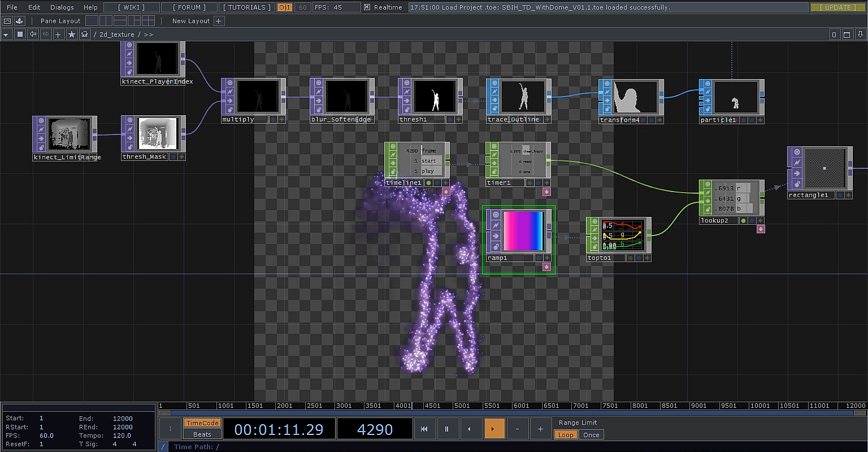Click the viewer active icon on ramp1 node
The width and height of the screenshot is (868, 452).
tap(495, 215)
